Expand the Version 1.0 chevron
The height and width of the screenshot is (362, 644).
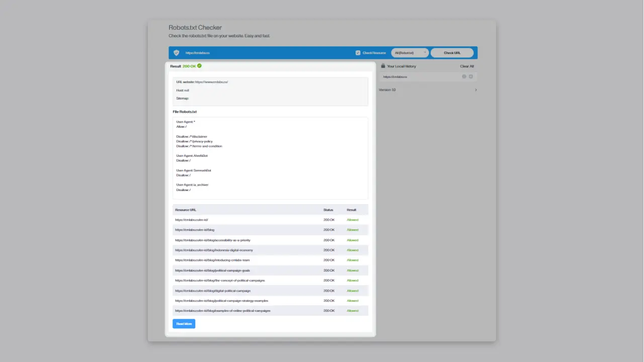tap(475, 90)
